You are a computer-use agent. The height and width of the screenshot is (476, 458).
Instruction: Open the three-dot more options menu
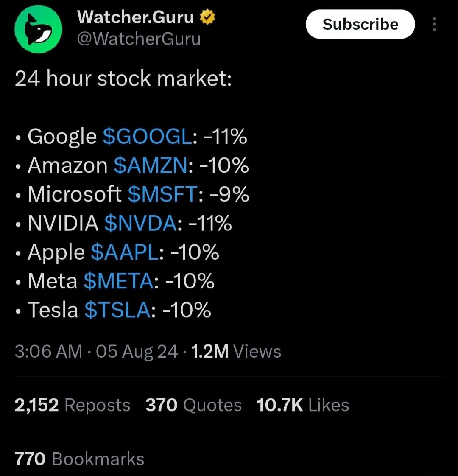434,25
